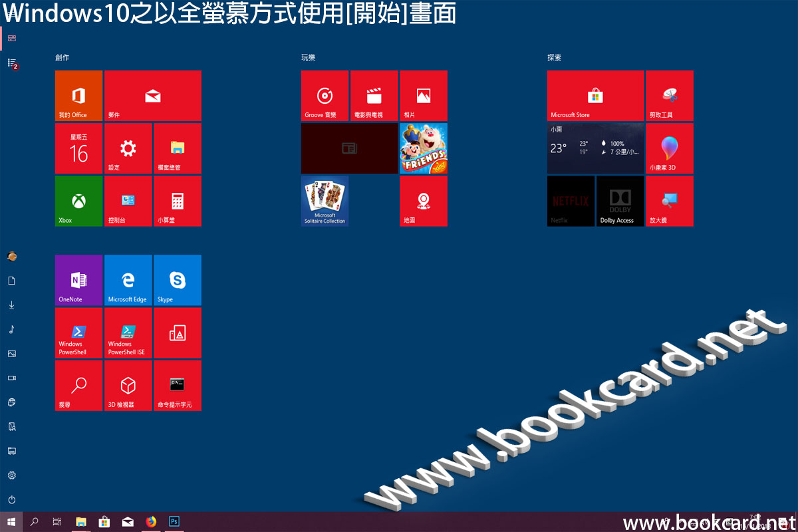
Task: Click the power button in the sidebar
Action: (x=11, y=499)
